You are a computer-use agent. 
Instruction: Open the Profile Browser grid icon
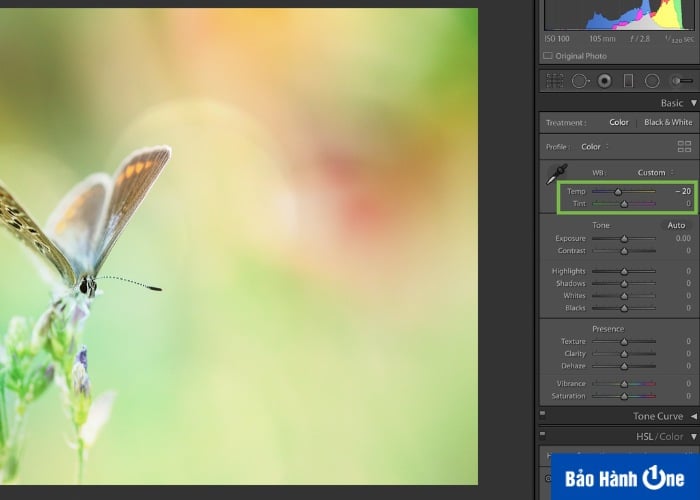click(x=684, y=146)
